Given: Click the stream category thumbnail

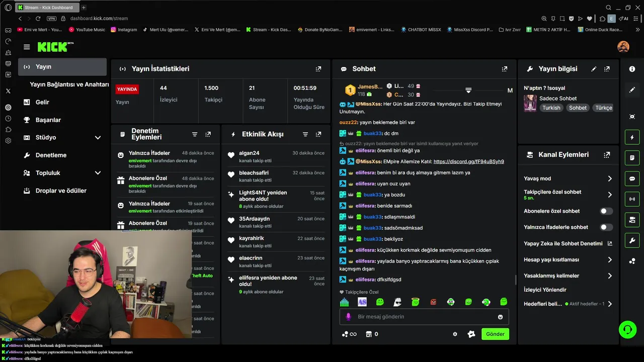Looking at the screenshot, I should 530,103.
